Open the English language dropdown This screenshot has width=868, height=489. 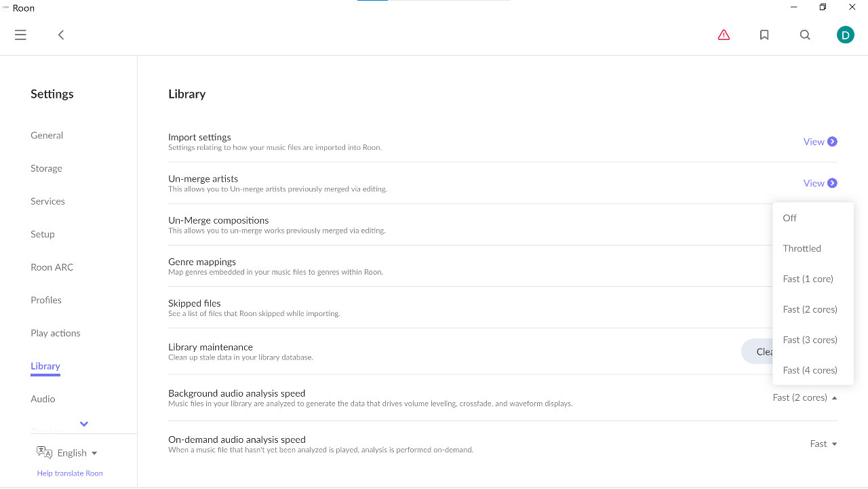tap(77, 453)
